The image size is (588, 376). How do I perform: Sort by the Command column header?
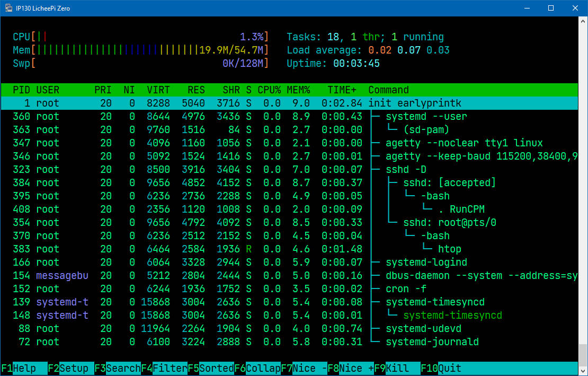click(x=388, y=90)
